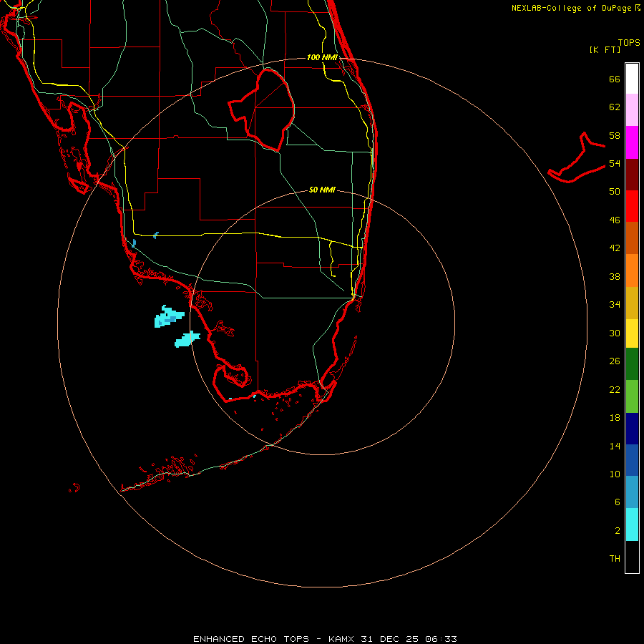This screenshot has width=644, height=644.
Task: Click the "10" legend value
Action: (615, 474)
